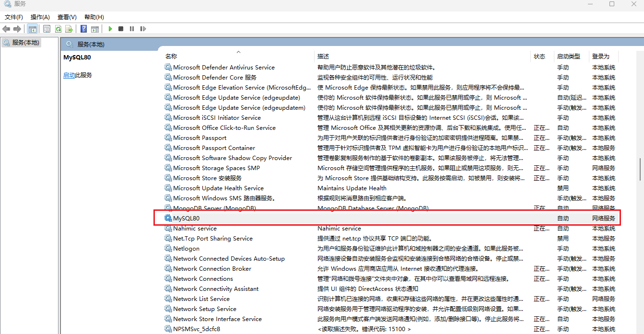The image size is (644, 334).
Task: Stop the service with the black square icon
Action: (x=121, y=29)
